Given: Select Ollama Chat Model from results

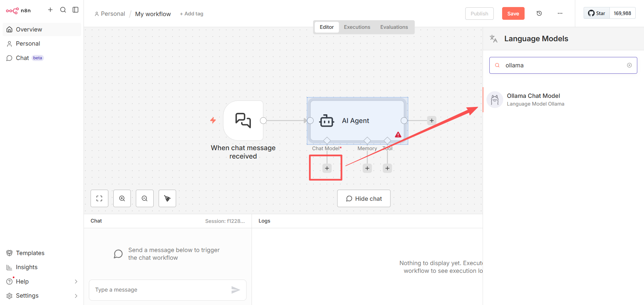Looking at the screenshot, I should pos(533,100).
